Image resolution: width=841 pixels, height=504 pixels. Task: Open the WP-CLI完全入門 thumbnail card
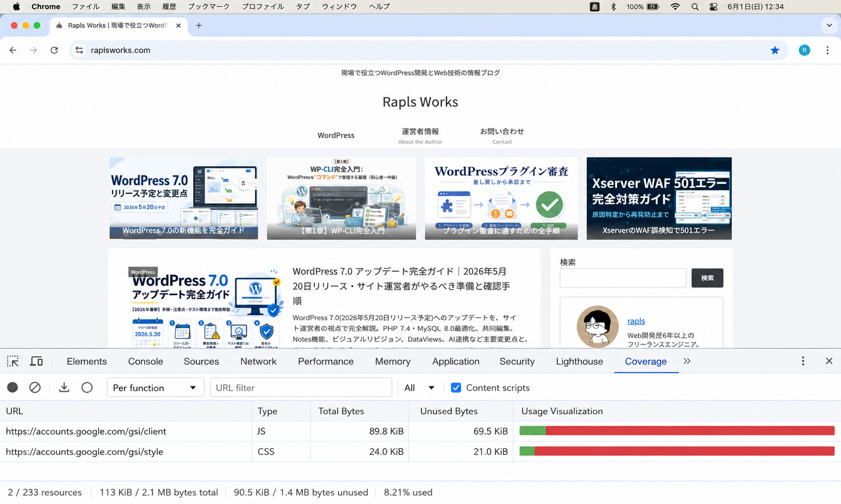pyautogui.click(x=341, y=198)
